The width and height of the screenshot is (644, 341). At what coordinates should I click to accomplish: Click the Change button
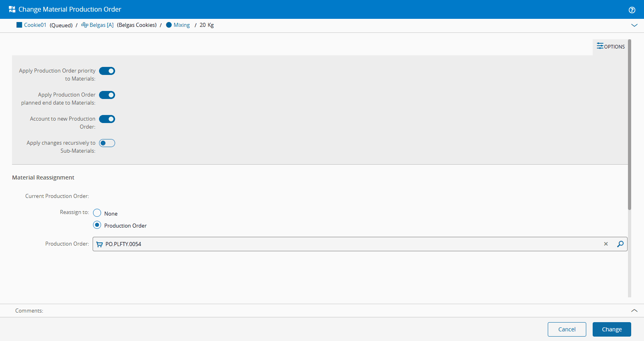612,329
